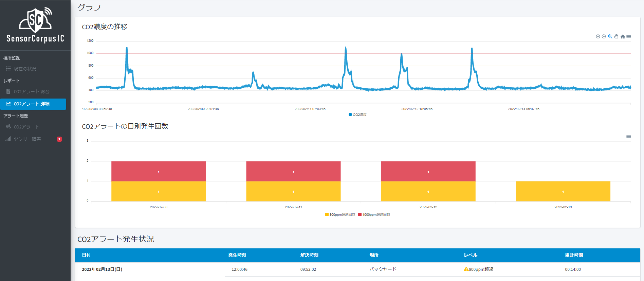Toggle the CO2濃度 legend series
Screen dimensions: 644x281
(x=357, y=115)
